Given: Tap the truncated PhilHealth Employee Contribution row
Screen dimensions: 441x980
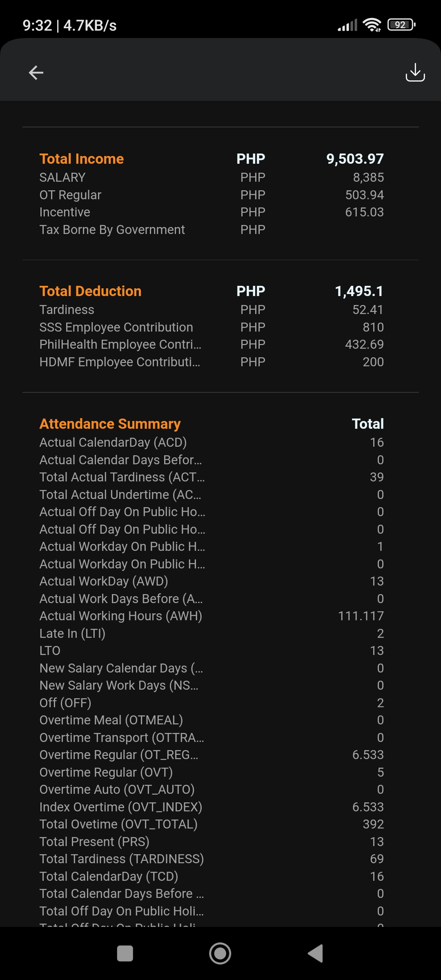Looking at the screenshot, I should point(120,345).
